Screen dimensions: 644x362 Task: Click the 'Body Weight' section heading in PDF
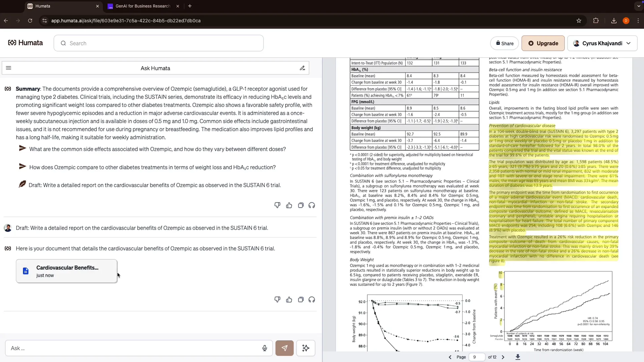362,260
